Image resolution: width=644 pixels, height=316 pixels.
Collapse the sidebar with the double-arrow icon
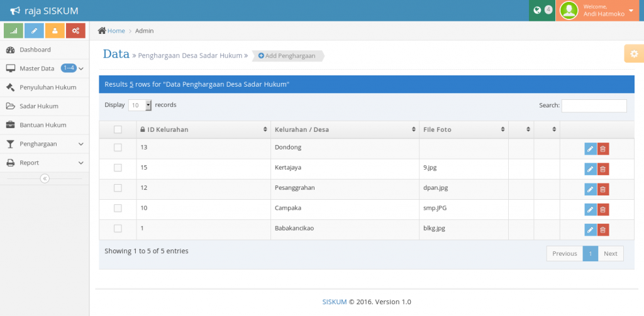[x=44, y=178]
